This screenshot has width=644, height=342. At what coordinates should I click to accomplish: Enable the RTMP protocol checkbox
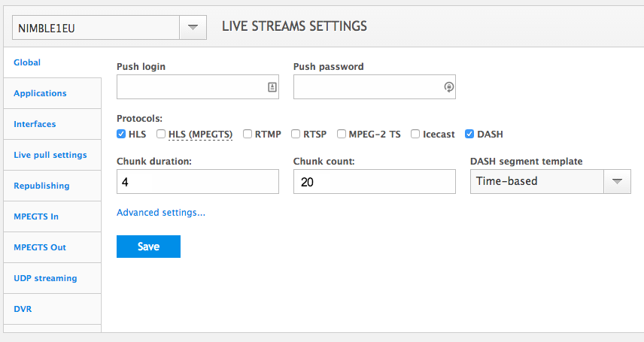point(248,135)
